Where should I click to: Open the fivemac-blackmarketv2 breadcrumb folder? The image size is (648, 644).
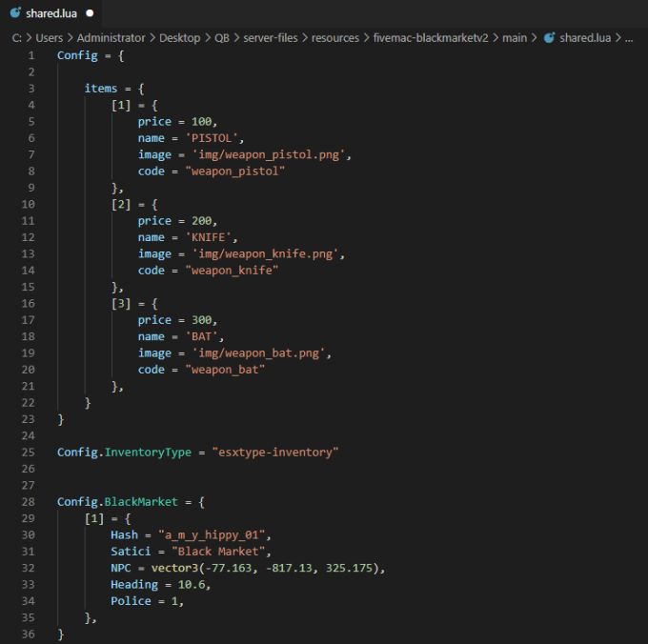432,38
